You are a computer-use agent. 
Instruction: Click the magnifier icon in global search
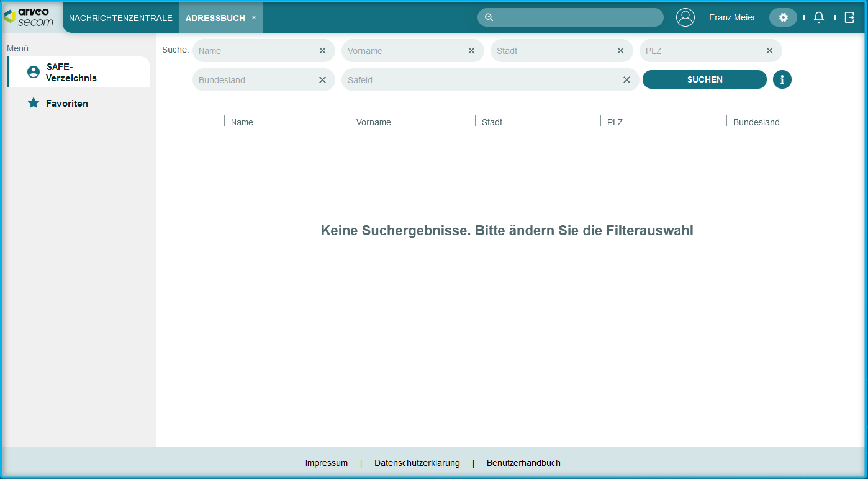pos(489,17)
